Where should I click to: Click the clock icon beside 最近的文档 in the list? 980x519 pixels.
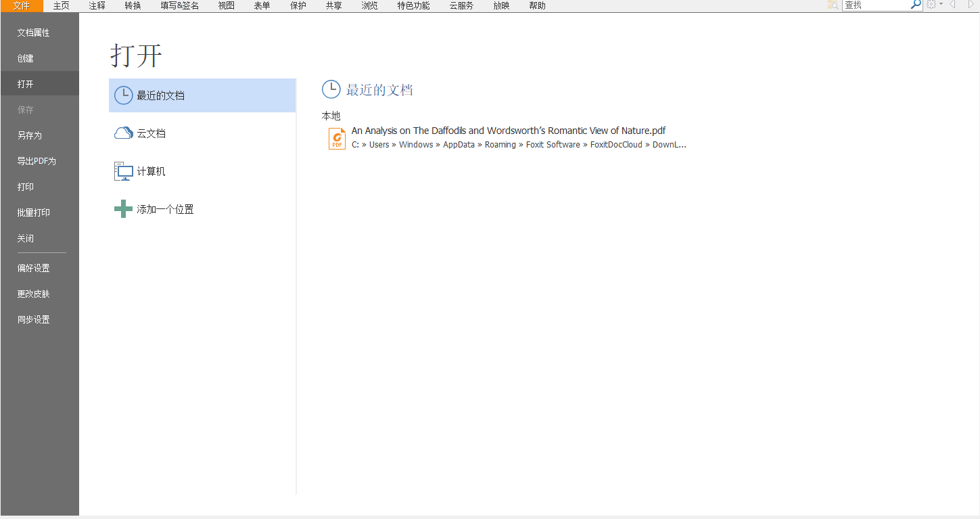click(123, 95)
